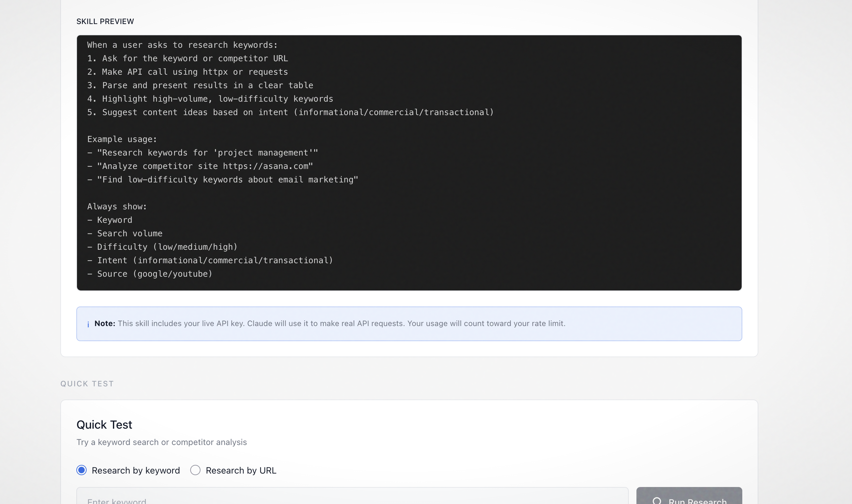Select the Research by keyword radio button

coord(81,470)
